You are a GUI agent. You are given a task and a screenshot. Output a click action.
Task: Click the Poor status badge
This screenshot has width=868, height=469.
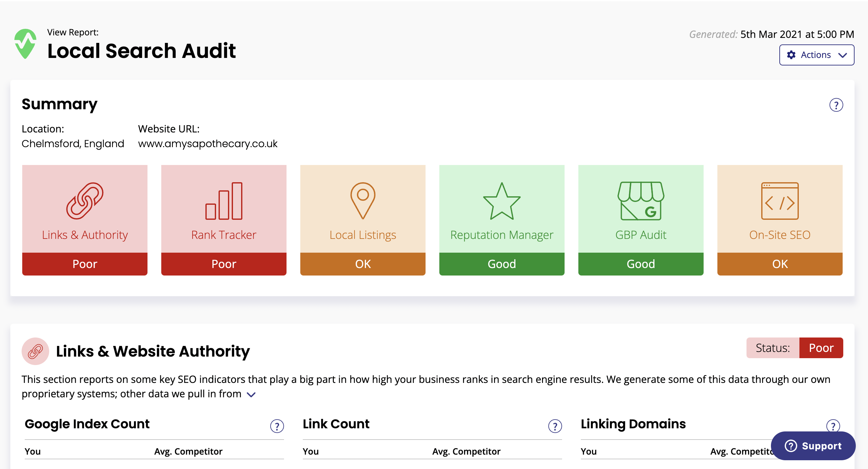pyautogui.click(x=821, y=348)
